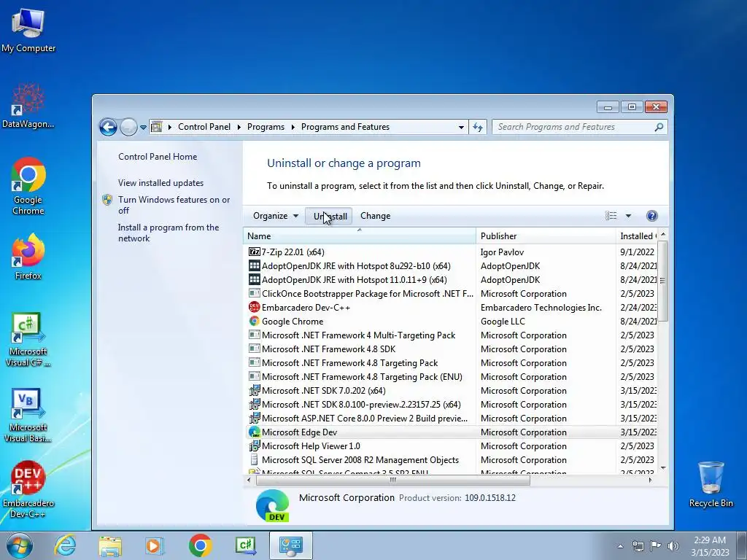Viewport: 747px width, 560px height.
Task: Click the search magnifier icon
Action: click(x=659, y=127)
